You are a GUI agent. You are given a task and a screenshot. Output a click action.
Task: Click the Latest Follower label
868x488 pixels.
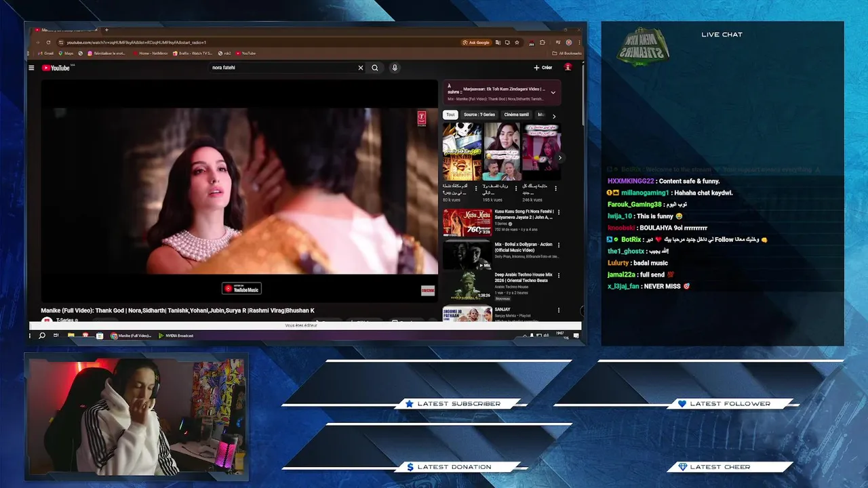pyautogui.click(x=730, y=403)
